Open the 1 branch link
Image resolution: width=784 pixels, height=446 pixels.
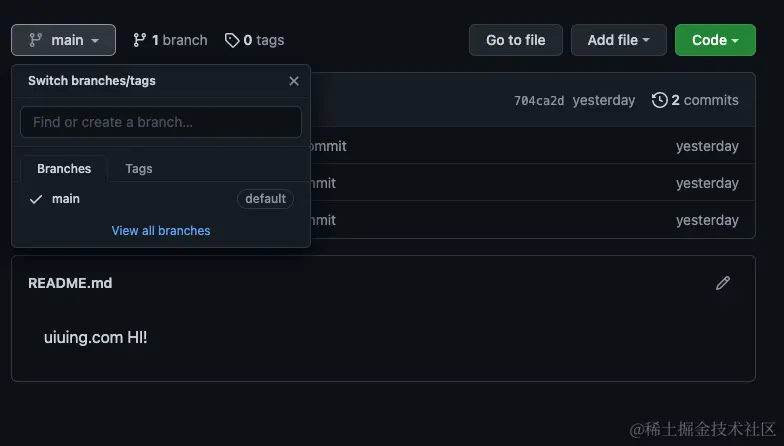click(170, 40)
